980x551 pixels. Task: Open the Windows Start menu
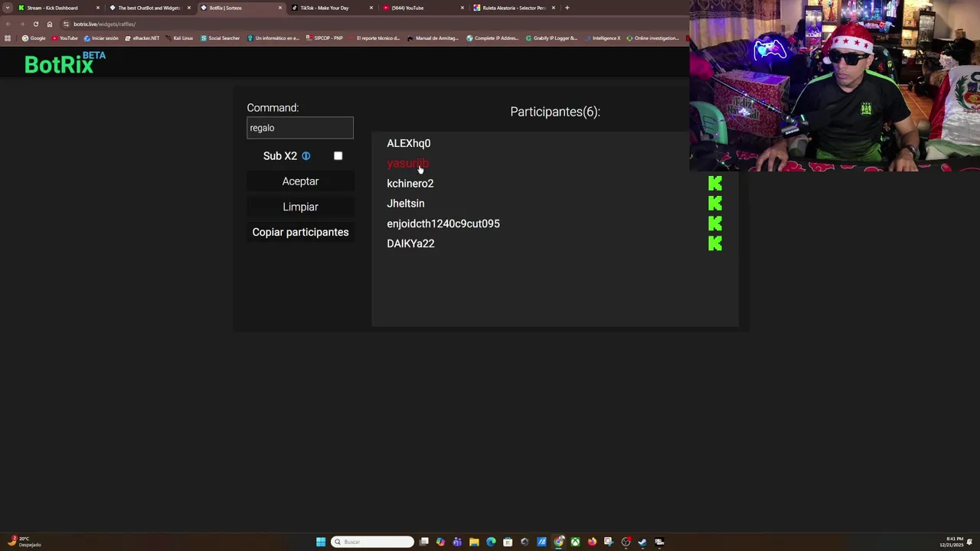click(321, 542)
